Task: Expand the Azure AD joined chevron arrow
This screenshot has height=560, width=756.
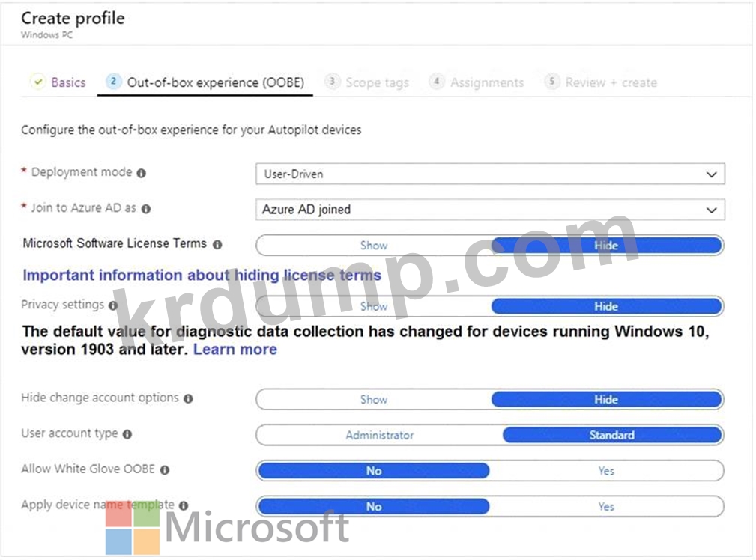Action: [711, 210]
